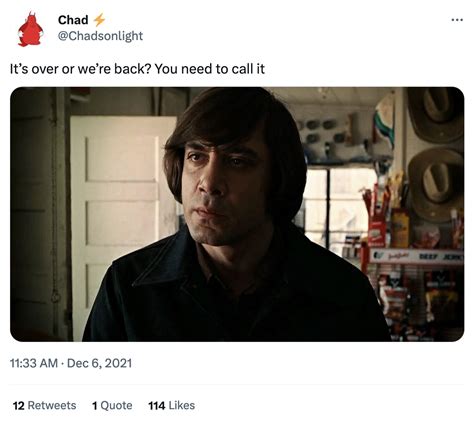Click the beef jerky shelf label in the photo
474x422 pixels.
tap(416, 256)
